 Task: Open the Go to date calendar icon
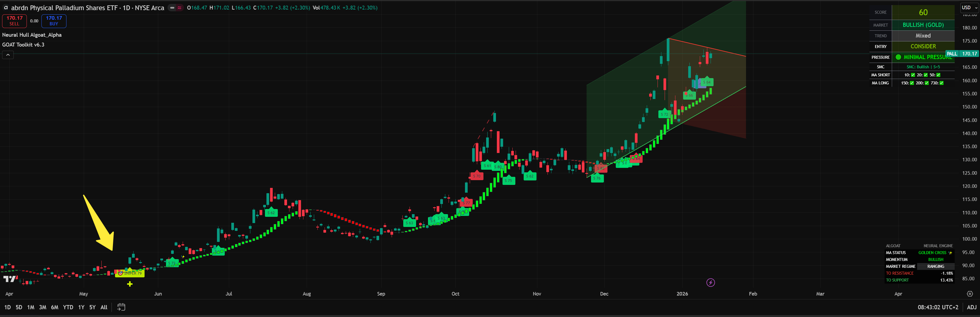[x=121, y=307]
